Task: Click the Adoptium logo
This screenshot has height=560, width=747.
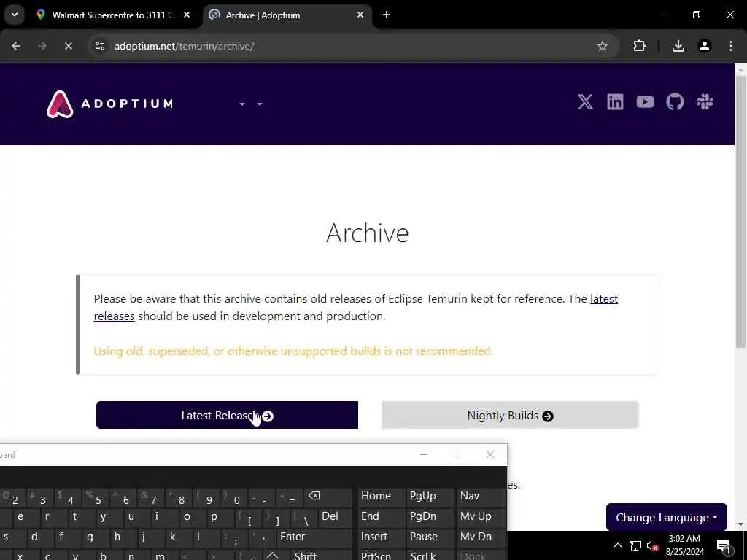Action: click(109, 104)
